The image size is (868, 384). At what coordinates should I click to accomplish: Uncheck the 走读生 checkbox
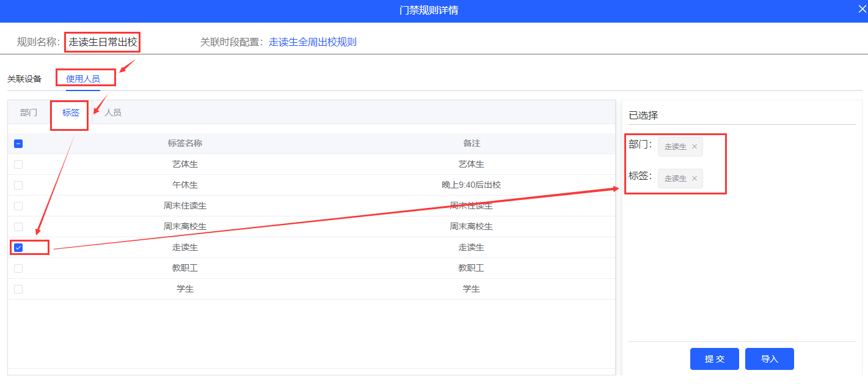coord(18,248)
